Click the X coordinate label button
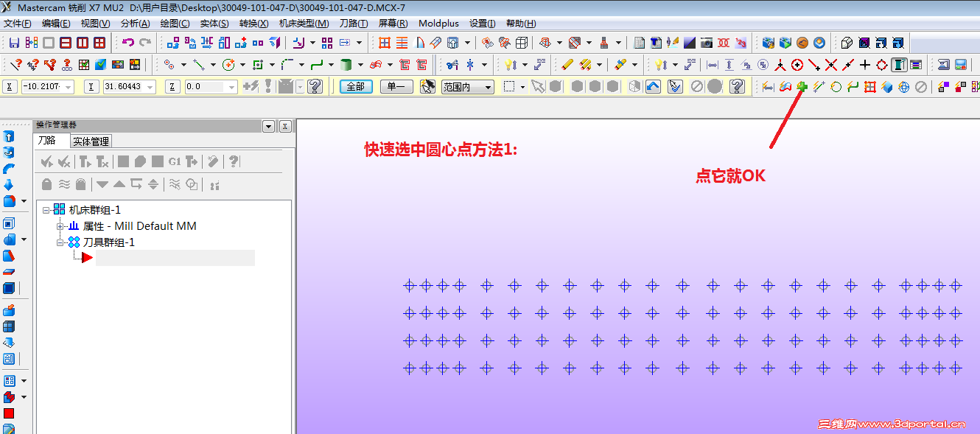 point(10,87)
